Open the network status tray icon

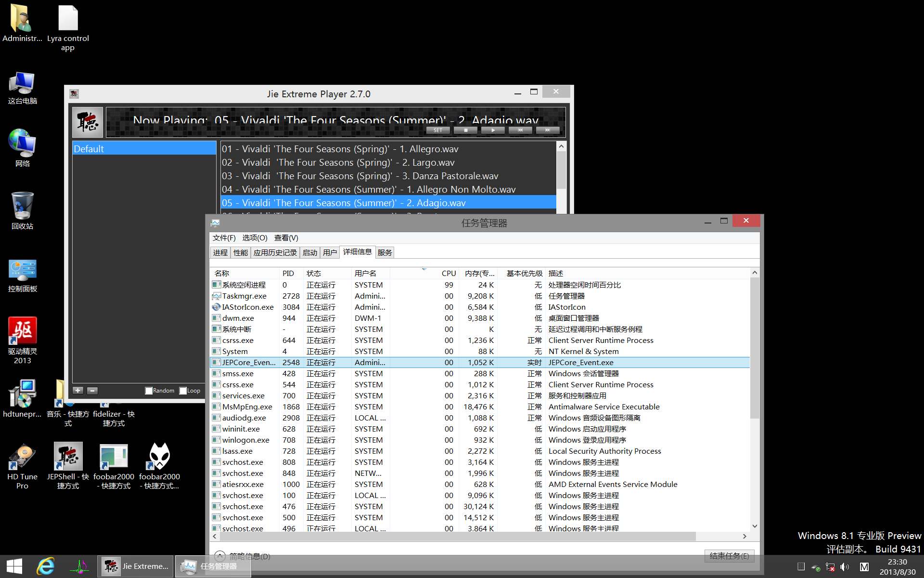[830, 567]
